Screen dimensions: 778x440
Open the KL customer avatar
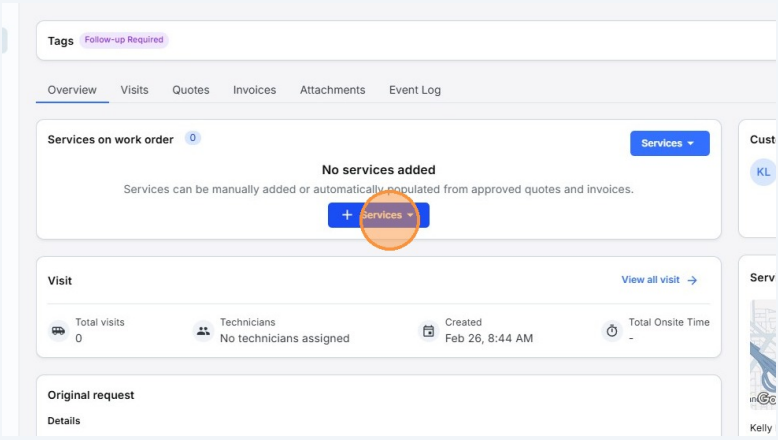pos(763,172)
